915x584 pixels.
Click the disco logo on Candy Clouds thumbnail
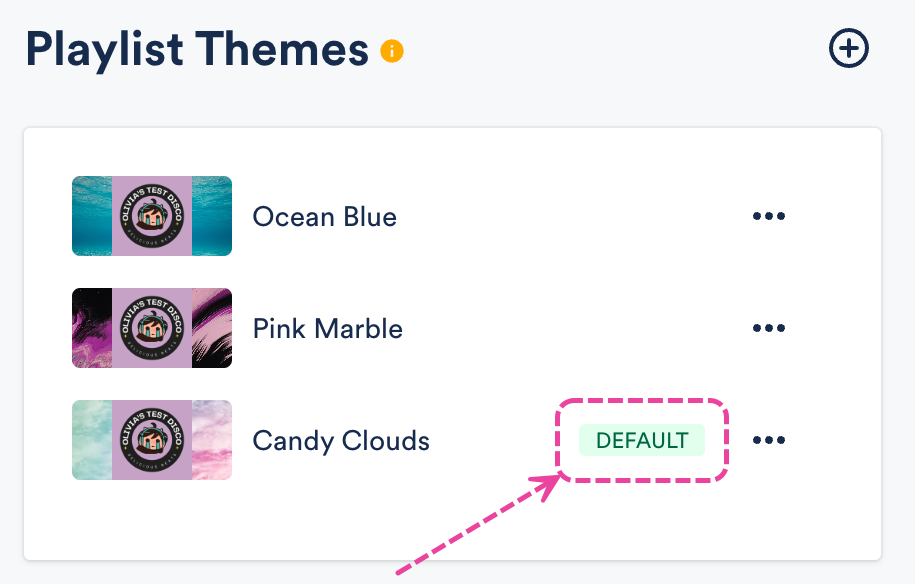pyautogui.click(x=152, y=440)
